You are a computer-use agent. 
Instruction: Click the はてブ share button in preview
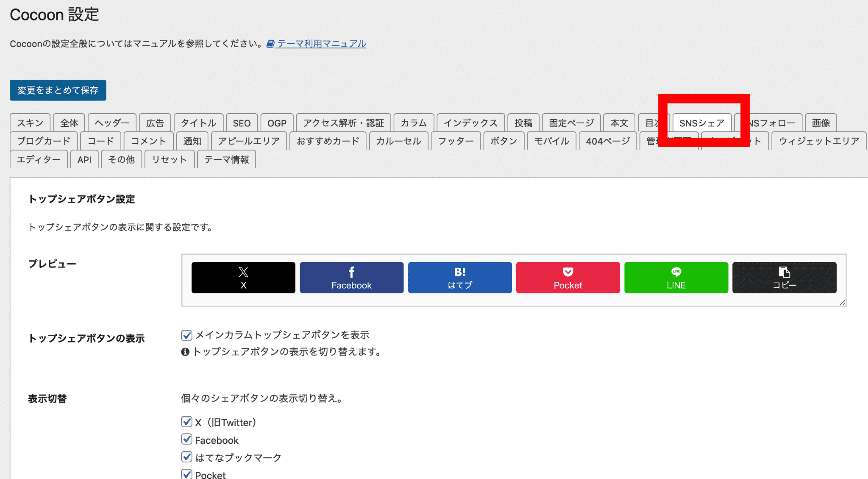pos(460,278)
